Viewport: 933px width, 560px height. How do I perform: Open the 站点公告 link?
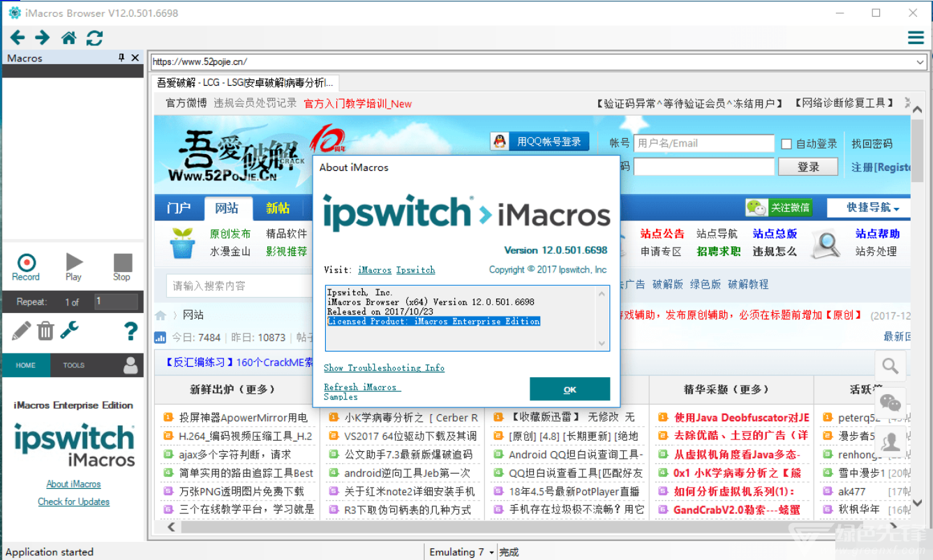click(x=662, y=234)
